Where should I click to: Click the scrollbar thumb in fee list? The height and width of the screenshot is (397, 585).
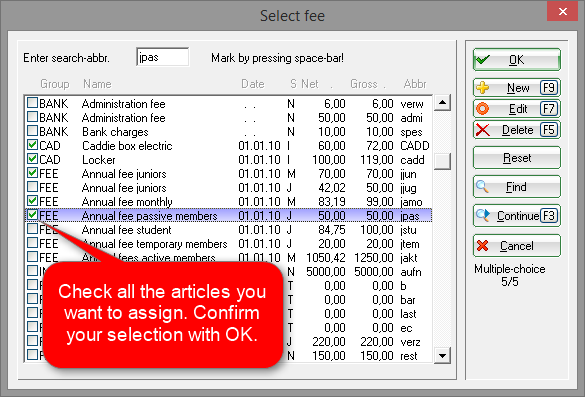tap(442, 161)
